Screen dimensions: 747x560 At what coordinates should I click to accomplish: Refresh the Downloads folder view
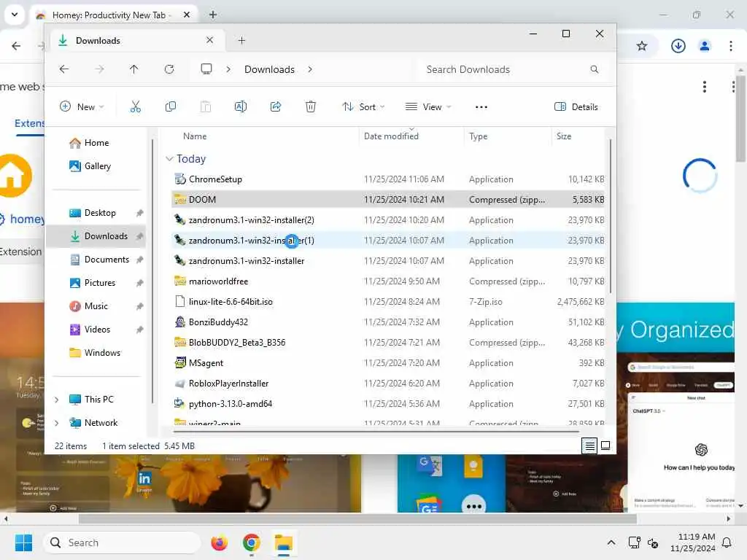(x=169, y=69)
